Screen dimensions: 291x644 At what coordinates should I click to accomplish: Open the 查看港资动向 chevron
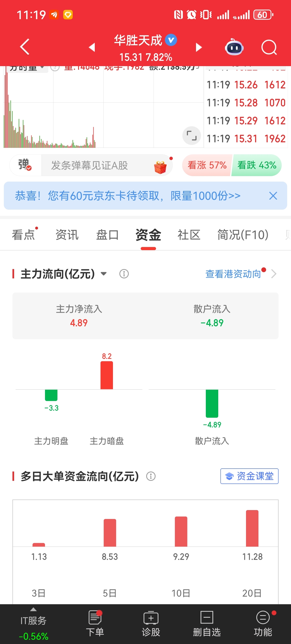click(x=274, y=274)
